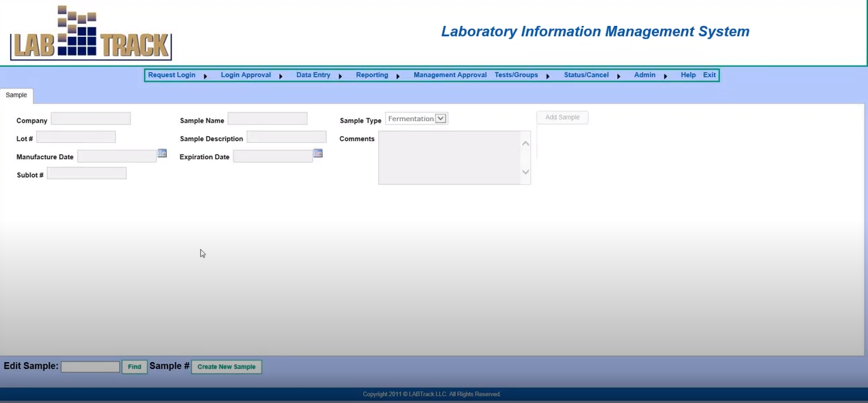Click the Add Sample button
868x403 pixels.
click(562, 116)
